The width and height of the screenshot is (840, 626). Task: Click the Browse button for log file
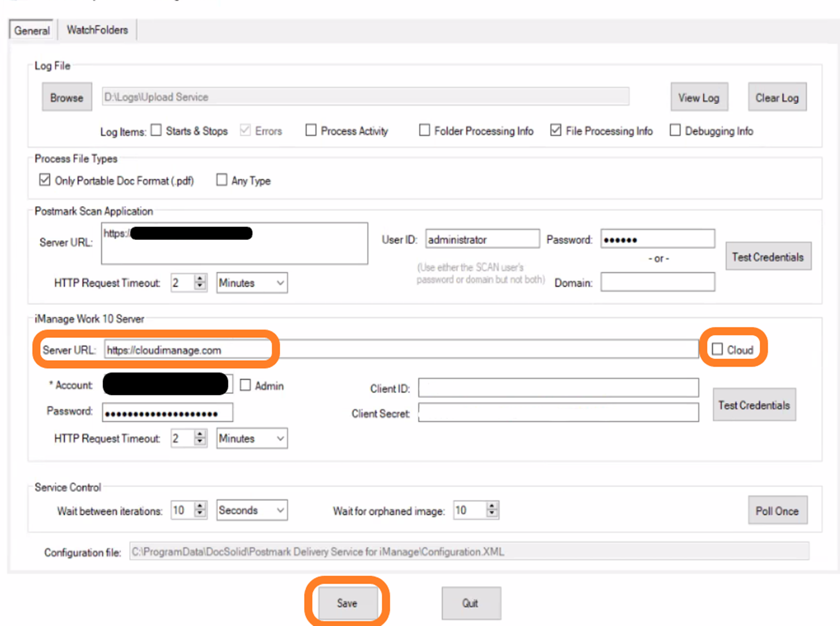point(67,97)
